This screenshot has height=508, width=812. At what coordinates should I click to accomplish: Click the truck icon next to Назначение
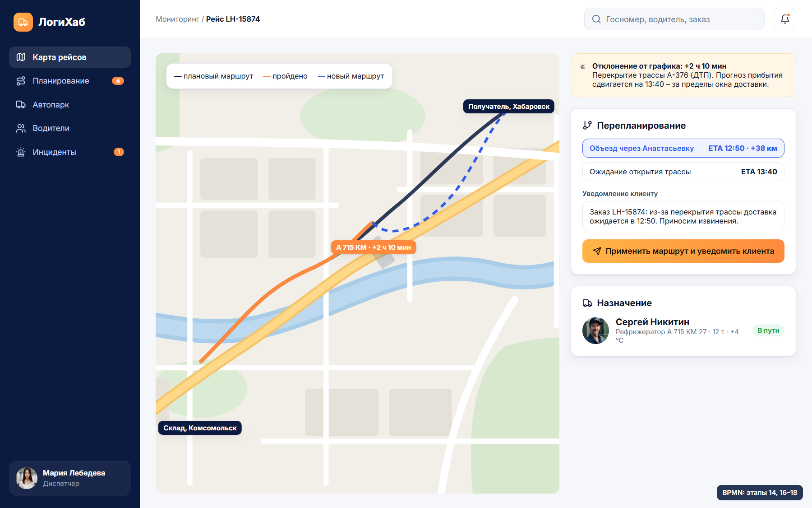coord(587,303)
